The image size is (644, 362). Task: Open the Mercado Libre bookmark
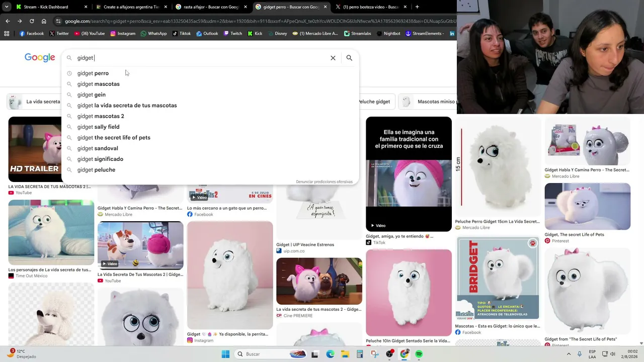[x=315, y=34]
